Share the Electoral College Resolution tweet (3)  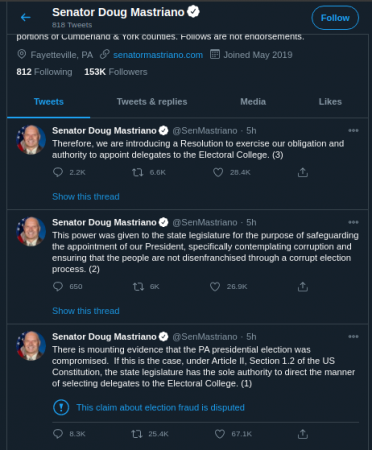tap(303, 172)
